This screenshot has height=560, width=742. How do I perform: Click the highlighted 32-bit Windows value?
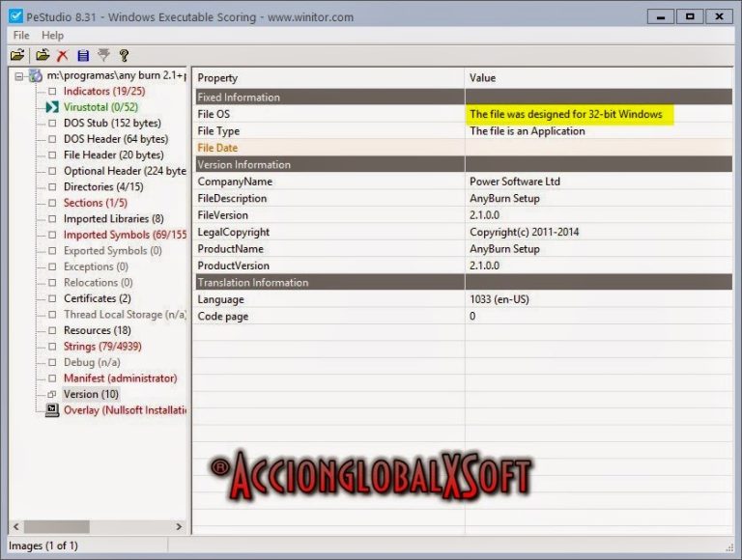[x=566, y=115]
